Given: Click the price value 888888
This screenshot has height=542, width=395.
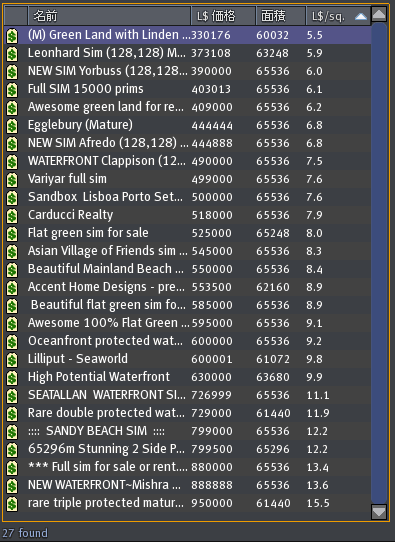Looking at the screenshot, I should (x=212, y=485).
